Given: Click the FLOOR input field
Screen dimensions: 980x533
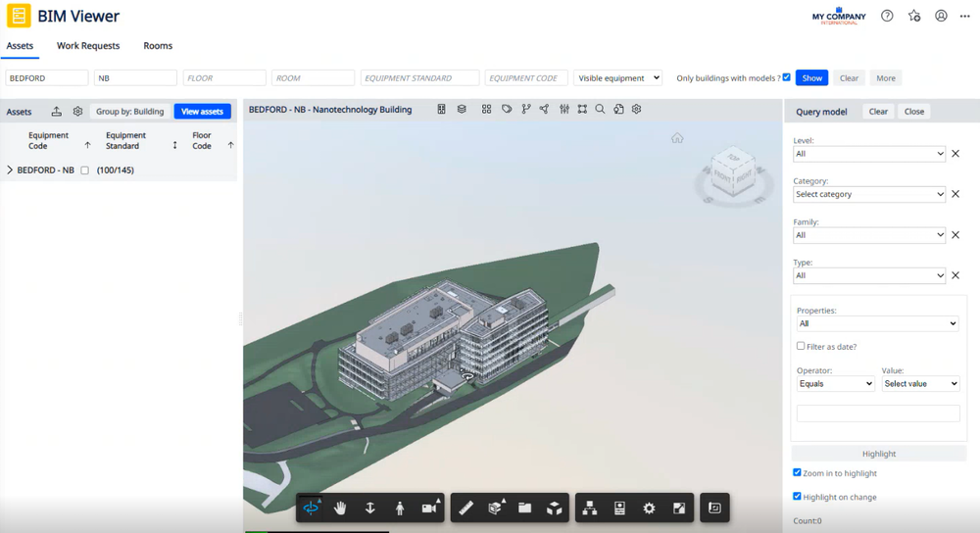Looking at the screenshot, I should tap(224, 78).
